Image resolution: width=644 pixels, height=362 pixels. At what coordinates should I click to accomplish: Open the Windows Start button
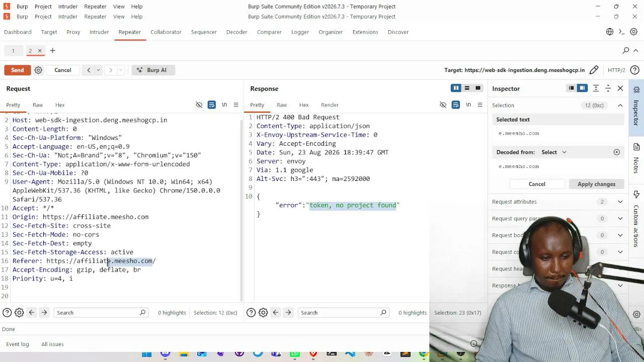[x=146, y=354]
